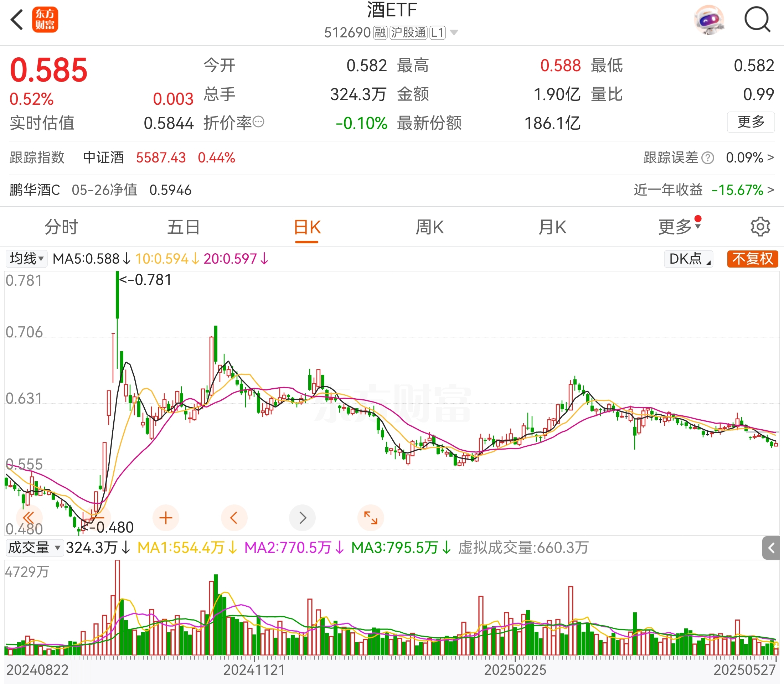Open the search magnifier icon
The image size is (784, 684).
758,20
